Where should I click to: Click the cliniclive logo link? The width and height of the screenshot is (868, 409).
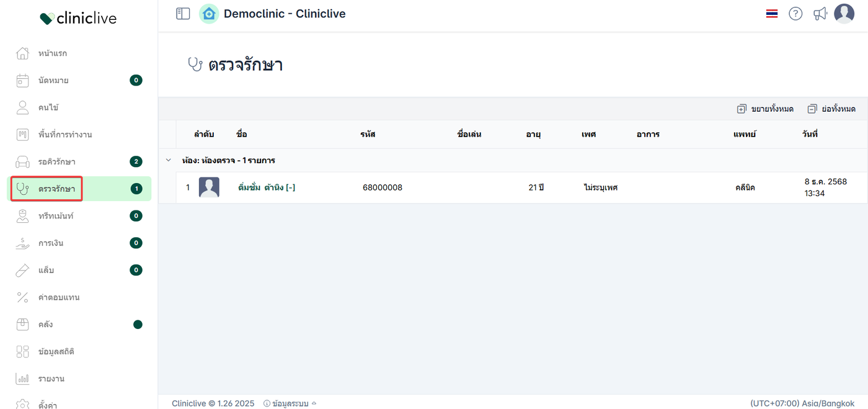pyautogui.click(x=78, y=19)
